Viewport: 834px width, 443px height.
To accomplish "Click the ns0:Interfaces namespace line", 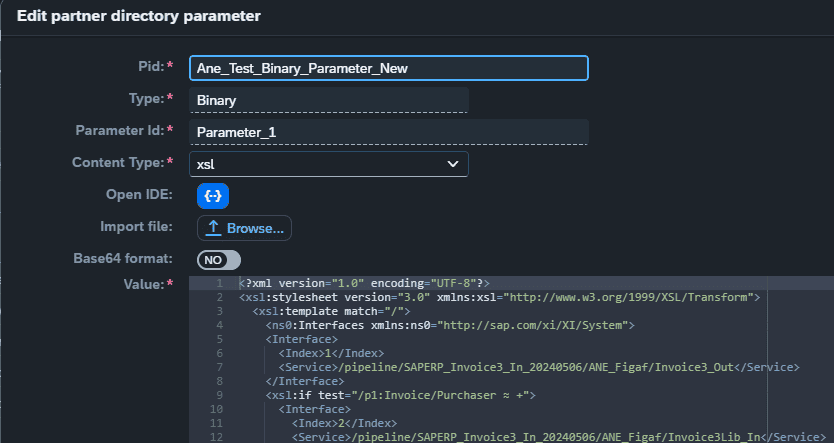I will coord(450,325).
